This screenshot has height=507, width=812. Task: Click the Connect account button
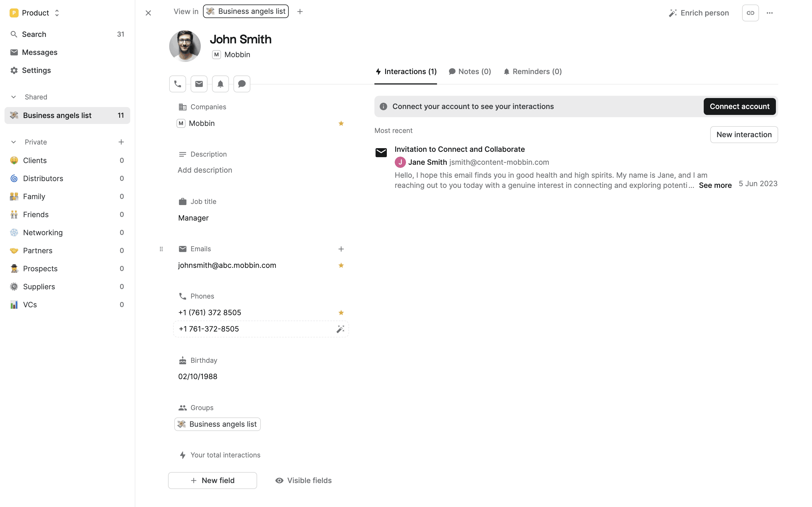pyautogui.click(x=740, y=106)
